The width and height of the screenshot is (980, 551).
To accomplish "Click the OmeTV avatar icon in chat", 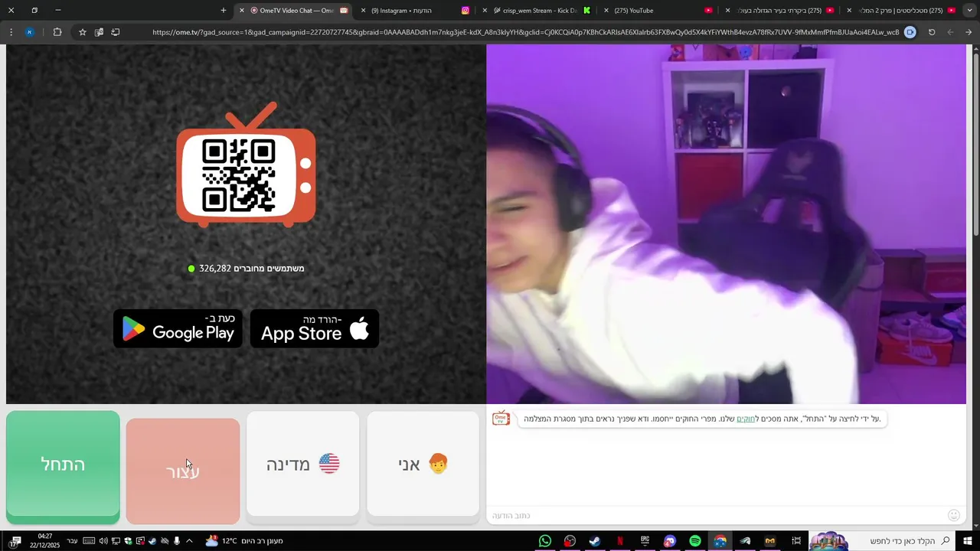I will pos(501,419).
